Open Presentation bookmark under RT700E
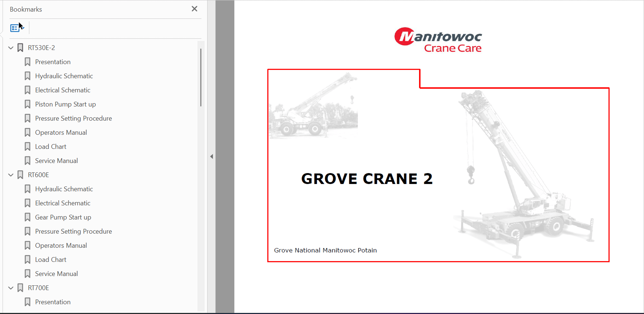The image size is (644, 314). 53,302
